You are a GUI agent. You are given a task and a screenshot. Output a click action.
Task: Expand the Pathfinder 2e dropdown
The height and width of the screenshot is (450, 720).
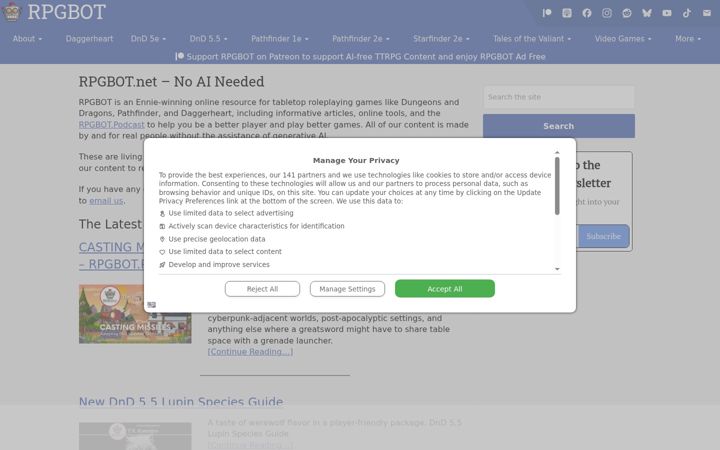click(x=361, y=39)
